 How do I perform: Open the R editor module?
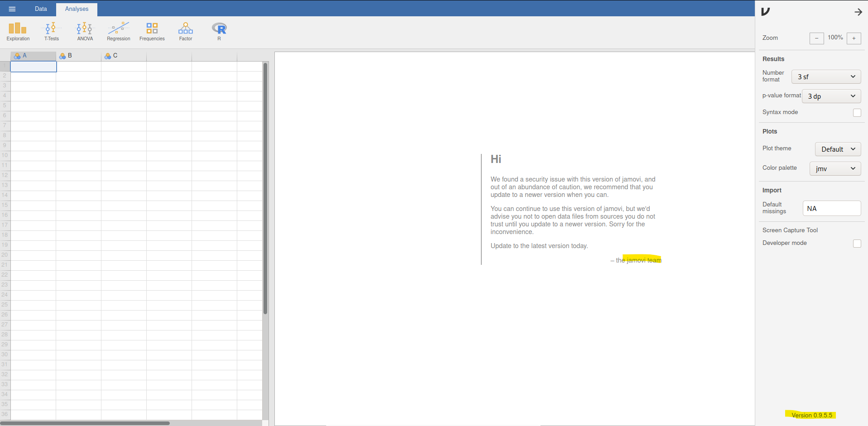tap(219, 32)
